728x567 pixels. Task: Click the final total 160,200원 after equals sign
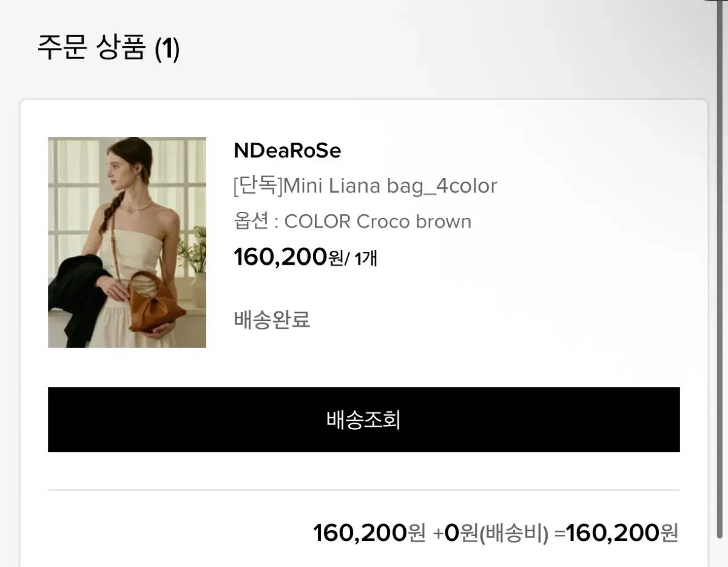click(622, 533)
